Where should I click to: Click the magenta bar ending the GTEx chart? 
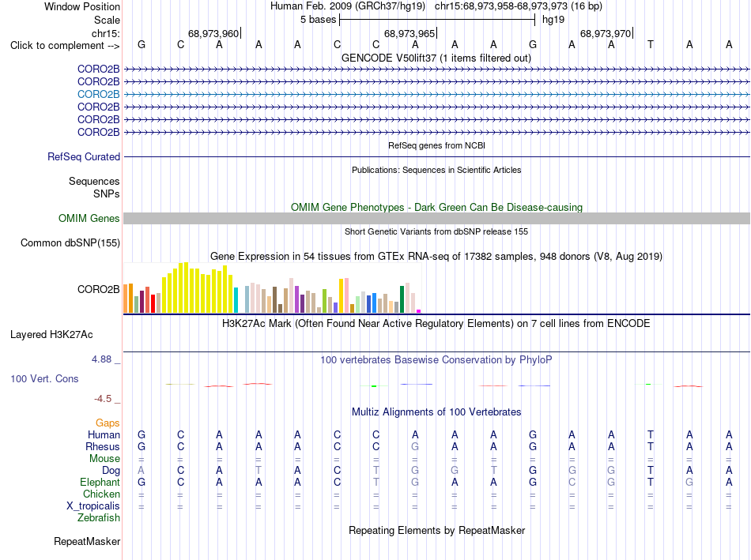pos(419,311)
